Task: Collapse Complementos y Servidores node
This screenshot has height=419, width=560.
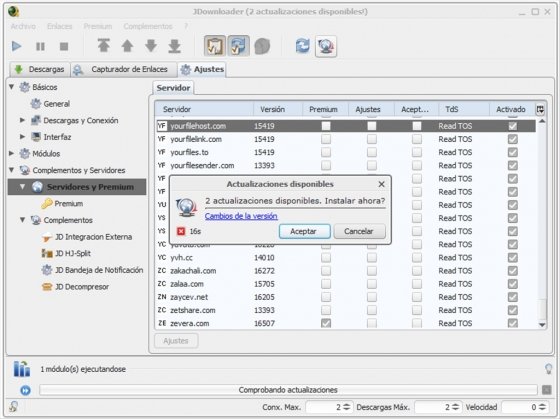Action: point(12,170)
